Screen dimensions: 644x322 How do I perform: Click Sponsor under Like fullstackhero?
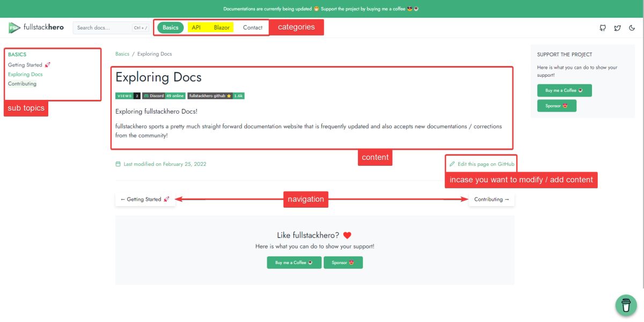[343, 262]
